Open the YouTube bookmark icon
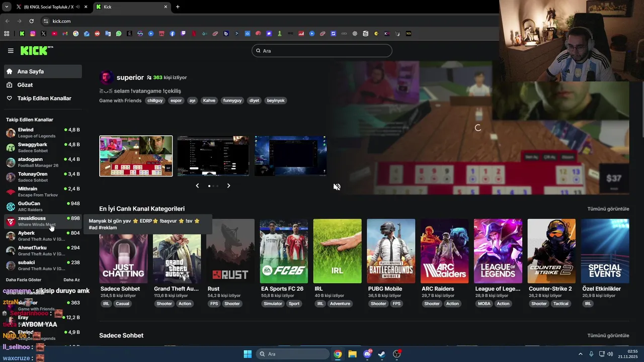This screenshot has width=644, height=362. coord(54,34)
